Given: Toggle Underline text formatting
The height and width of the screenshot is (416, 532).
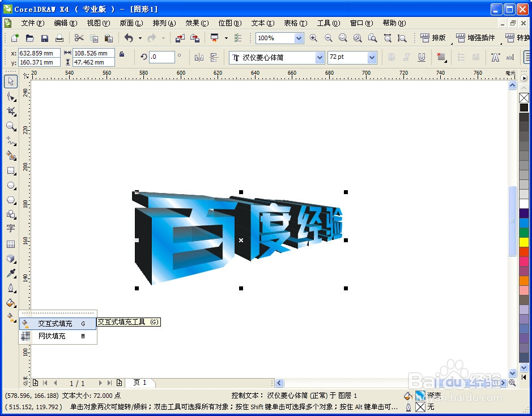Looking at the screenshot, I should (422, 57).
